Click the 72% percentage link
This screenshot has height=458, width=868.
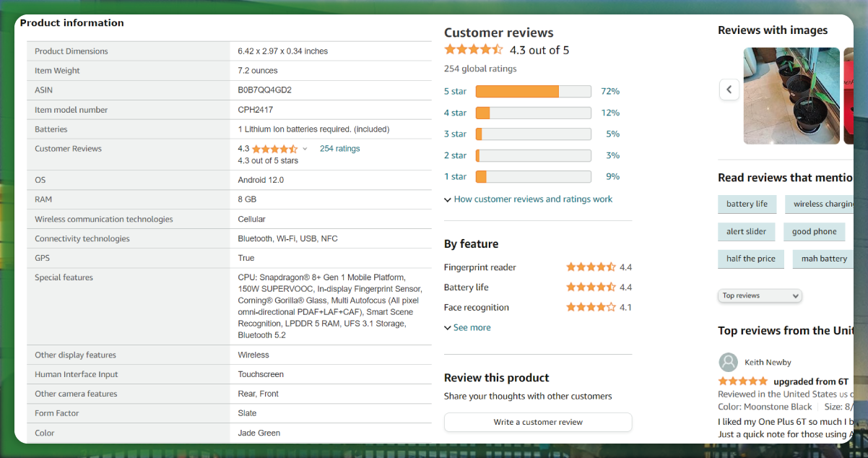pyautogui.click(x=610, y=92)
